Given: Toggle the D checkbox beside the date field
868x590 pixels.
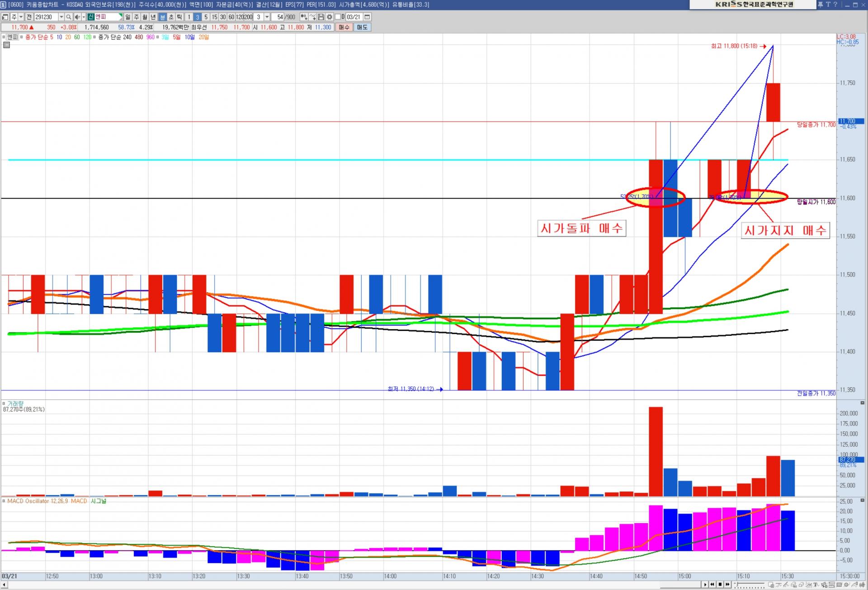Looking at the screenshot, I should (x=338, y=17).
